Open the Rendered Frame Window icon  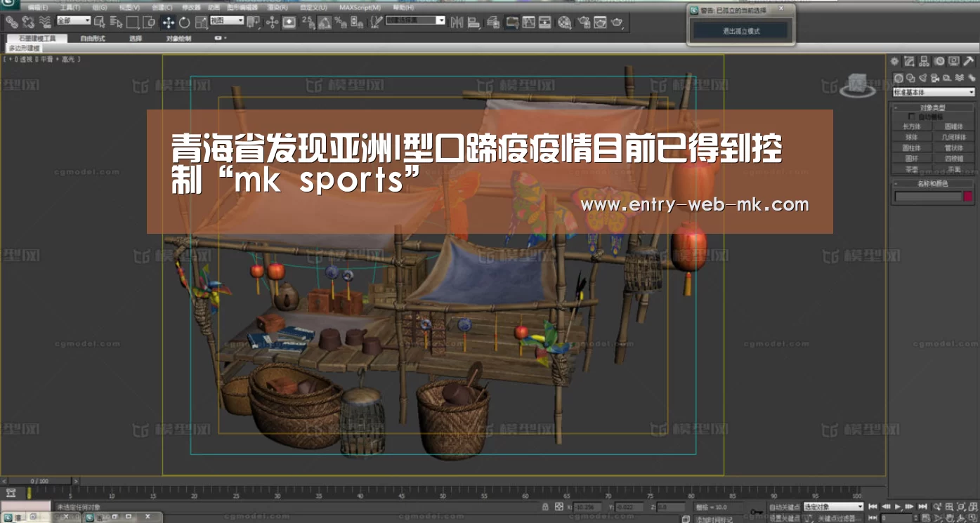tap(600, 22)
